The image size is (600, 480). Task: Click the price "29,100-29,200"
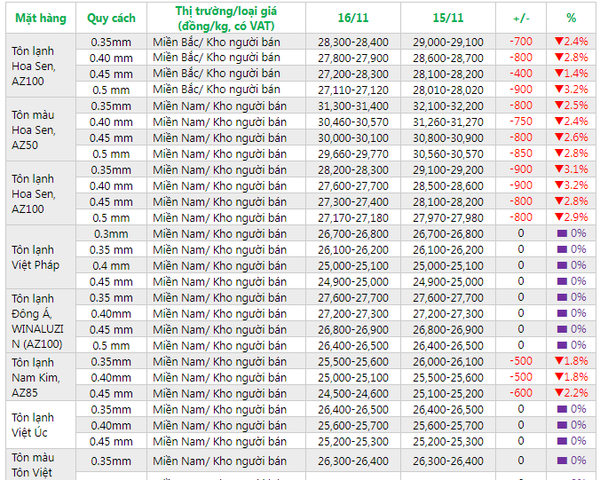click(x=448, y=170)
